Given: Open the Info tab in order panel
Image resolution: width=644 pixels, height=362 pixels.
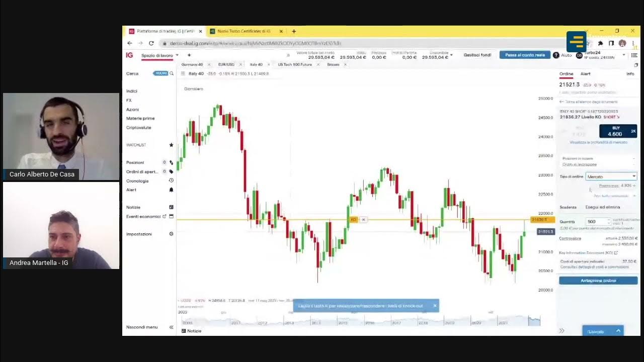Looking at the screenshot, I should point(630,74).
